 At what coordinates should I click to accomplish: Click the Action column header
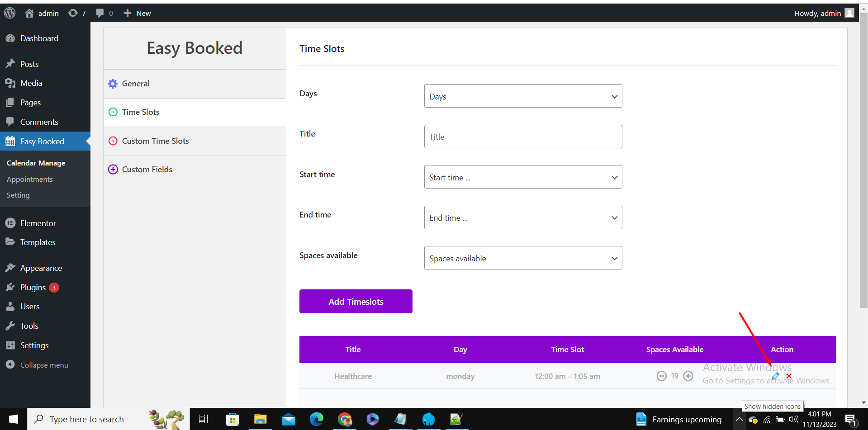point(782,350)
